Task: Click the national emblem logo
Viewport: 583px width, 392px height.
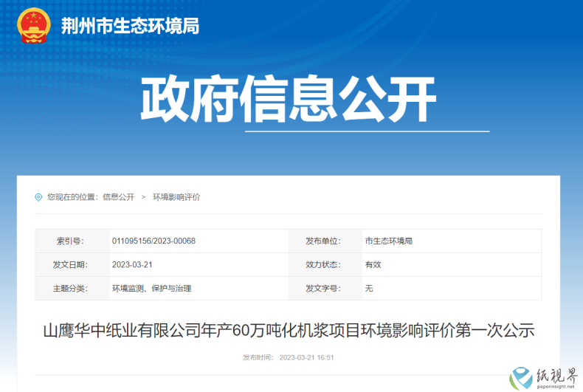Action: 33,26
